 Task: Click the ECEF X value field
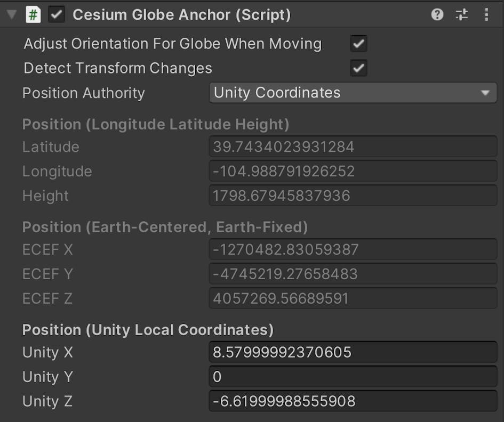click(352, 249)
